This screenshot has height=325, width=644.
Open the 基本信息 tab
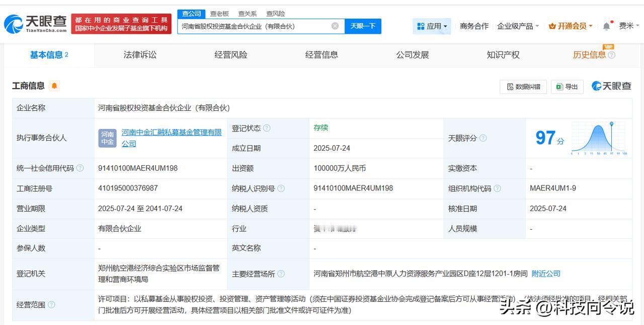coord(49,55)
